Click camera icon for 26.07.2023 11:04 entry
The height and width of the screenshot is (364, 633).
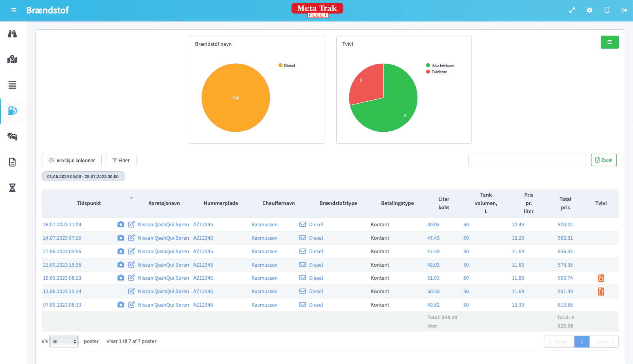click(121, 224)
